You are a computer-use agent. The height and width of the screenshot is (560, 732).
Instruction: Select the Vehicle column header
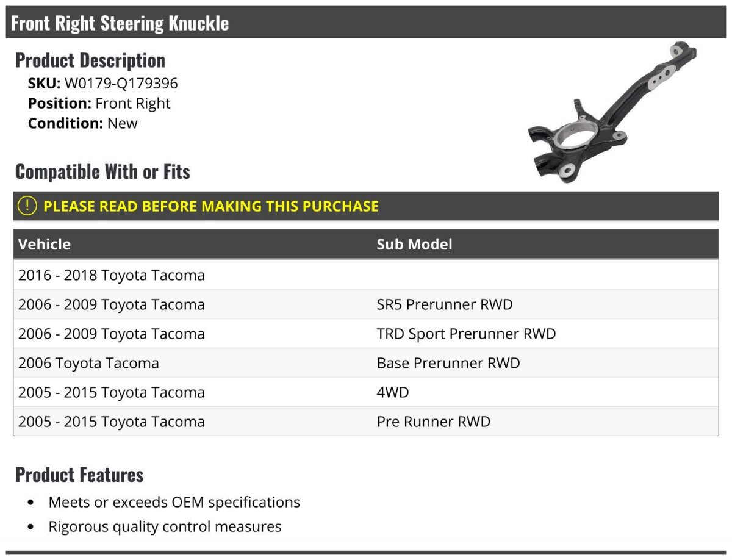[x=45, y=244]
